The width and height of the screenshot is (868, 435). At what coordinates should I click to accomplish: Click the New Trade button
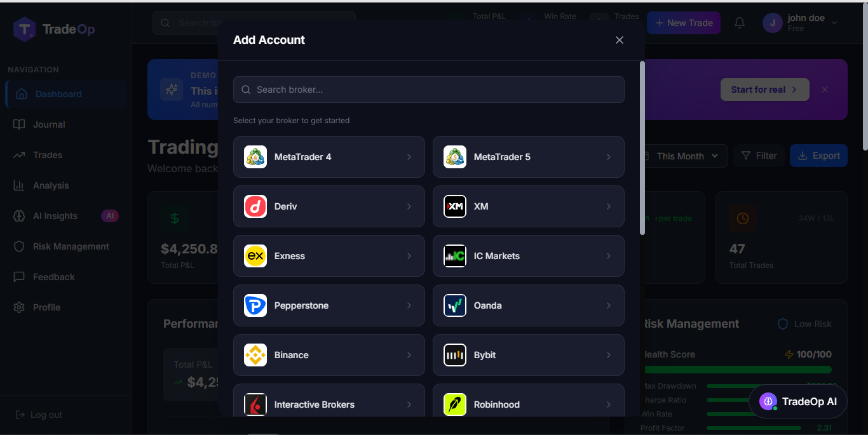coord(684,23)
